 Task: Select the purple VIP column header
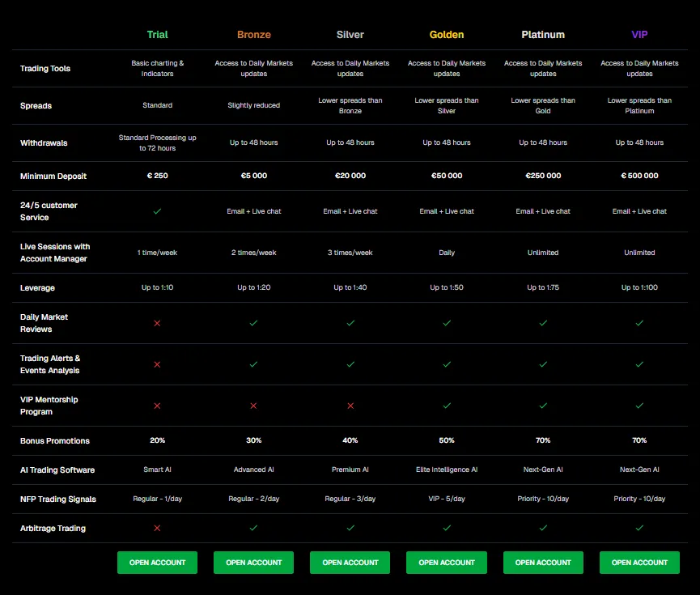click(639, 35)
